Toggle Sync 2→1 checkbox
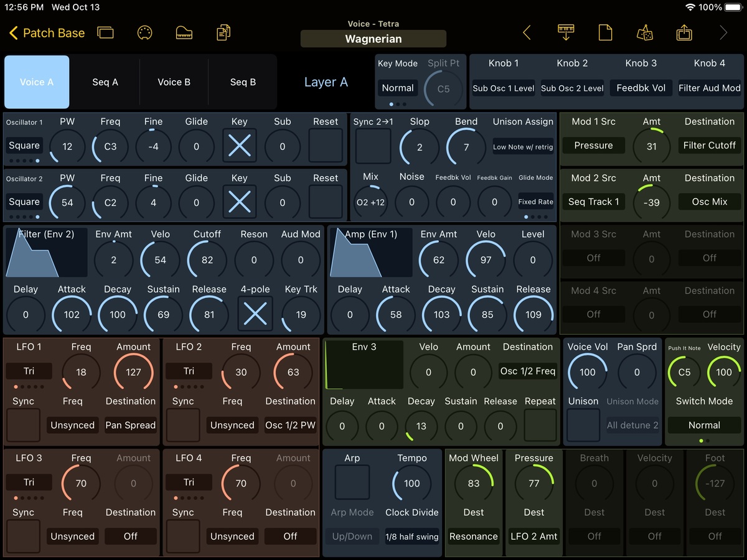This screenshot has height=560, width=747. point(373,146)
